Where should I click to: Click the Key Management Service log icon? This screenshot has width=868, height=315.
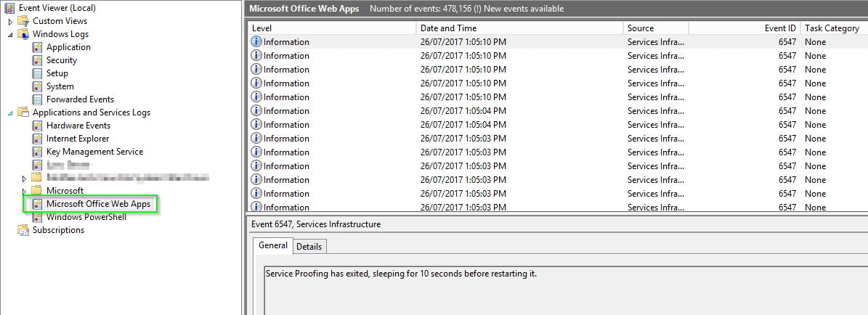37,152
